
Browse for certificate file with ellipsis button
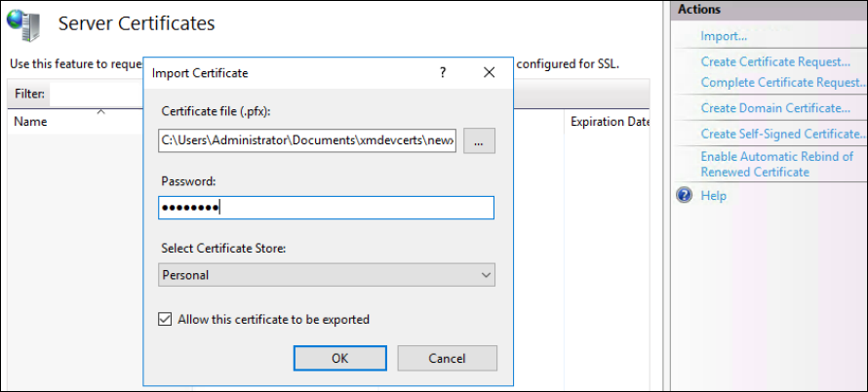[479, 141]
